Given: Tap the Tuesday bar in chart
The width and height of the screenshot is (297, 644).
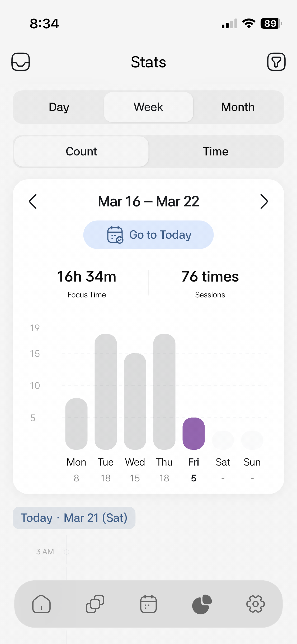Looking at the screenshot, I should tap(106, 392).
